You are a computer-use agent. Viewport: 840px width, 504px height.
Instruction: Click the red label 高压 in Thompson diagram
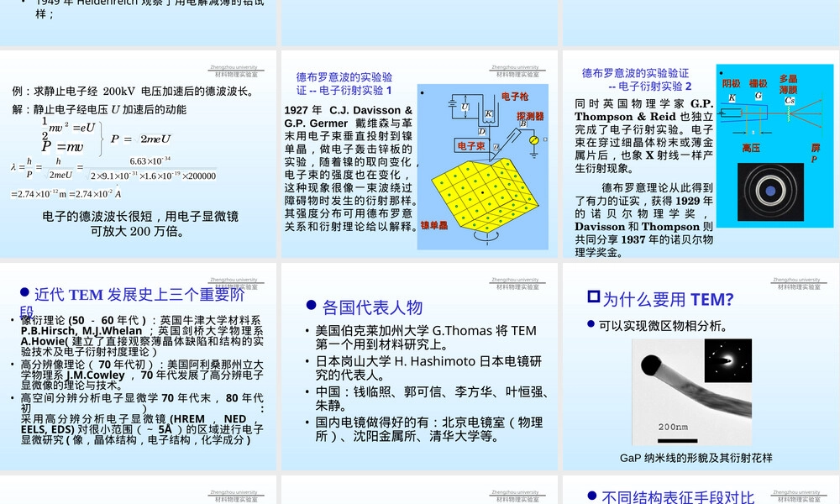750,148
